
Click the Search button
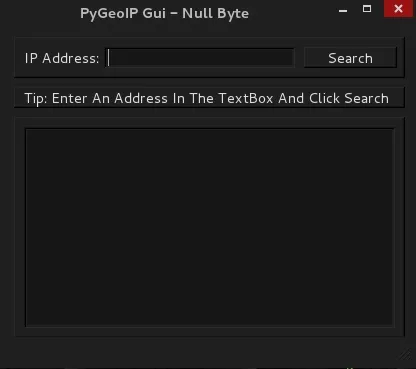[350, 58]
